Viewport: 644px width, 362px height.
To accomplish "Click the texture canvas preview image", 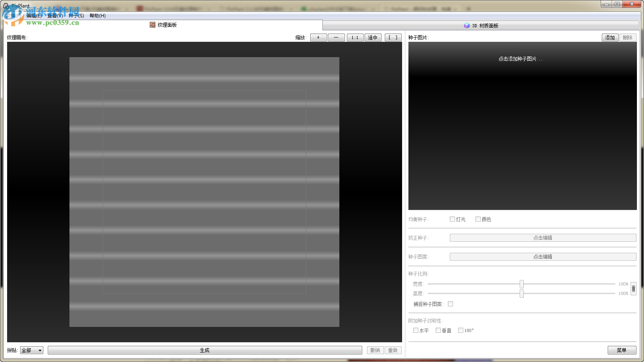I will [204, 192].
